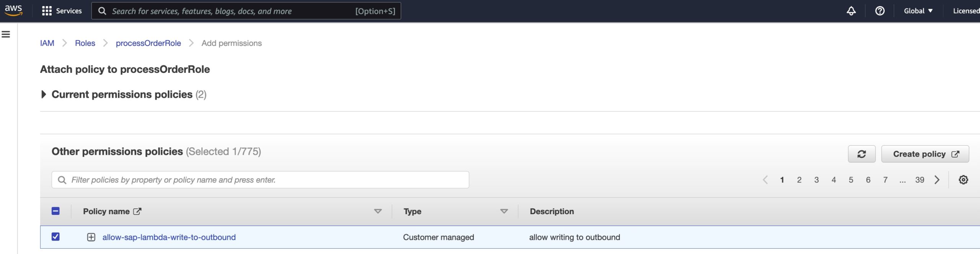Screen dimensions: 980x254
Task: Jump to page 39 of policies
Action: coord(920,180)
